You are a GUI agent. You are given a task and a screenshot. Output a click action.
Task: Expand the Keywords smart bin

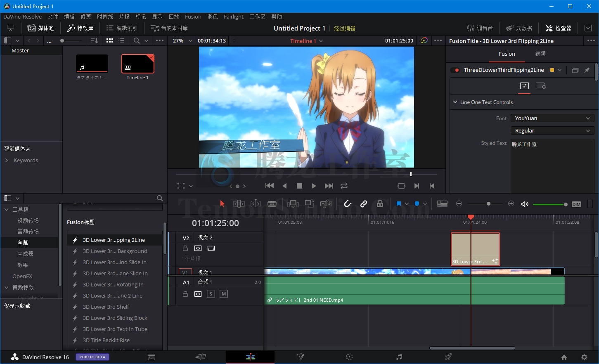(7, 160)
